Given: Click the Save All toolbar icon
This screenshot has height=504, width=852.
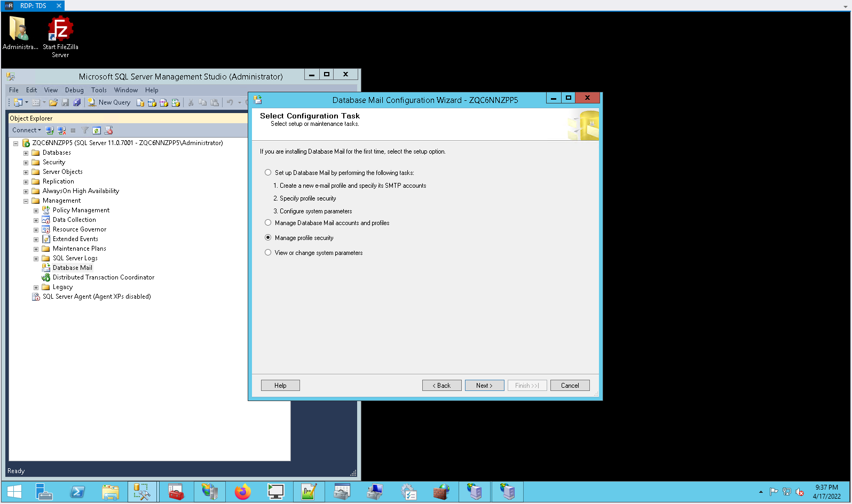Looking at the screenshot, I should 77,102.
